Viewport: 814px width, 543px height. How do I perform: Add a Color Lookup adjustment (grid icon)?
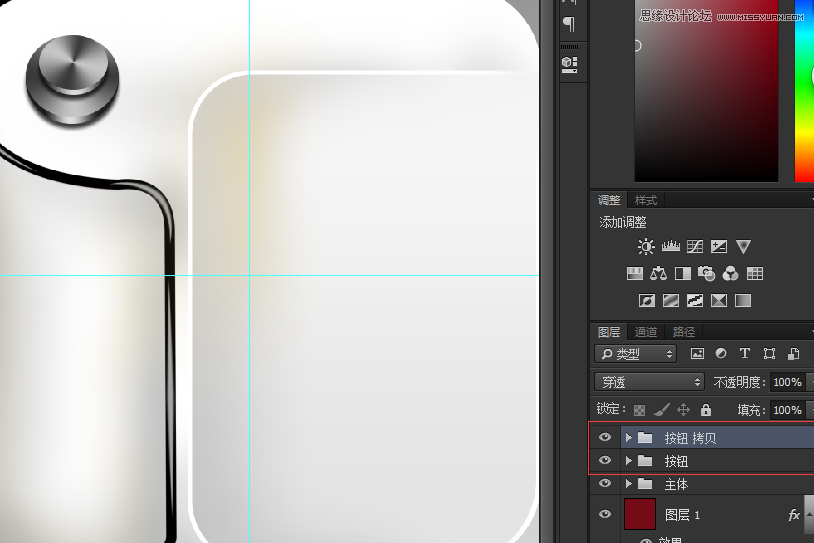[x=754, y=274]
